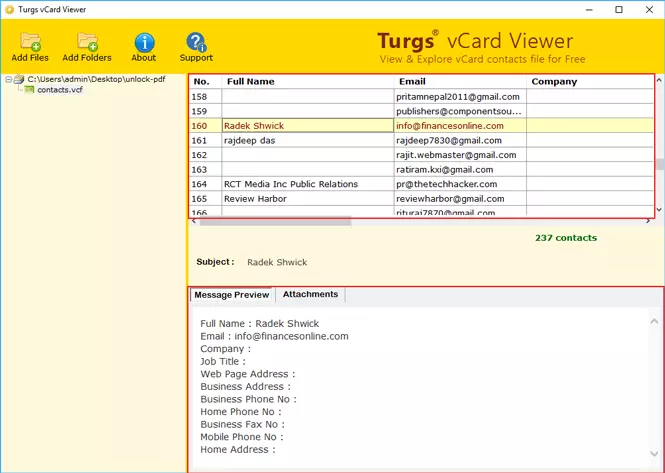Click the contacts.vcf file icon

point(29,90)
